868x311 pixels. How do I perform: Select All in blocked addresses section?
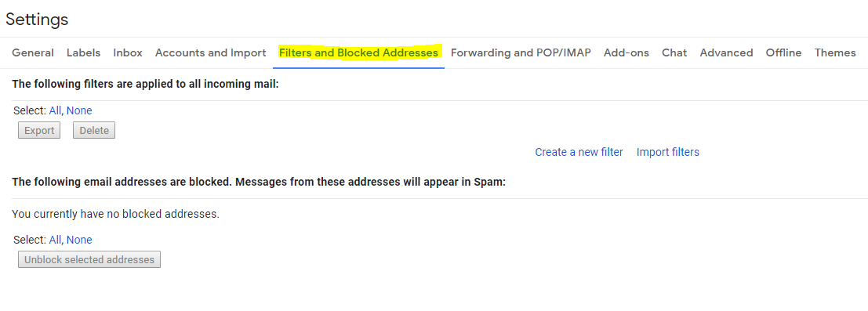[55, 240]
